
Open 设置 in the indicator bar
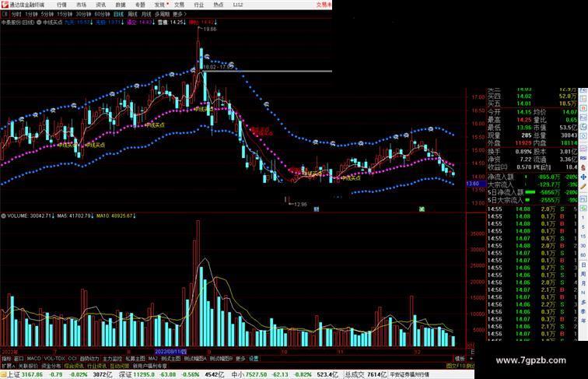[254, 359]
